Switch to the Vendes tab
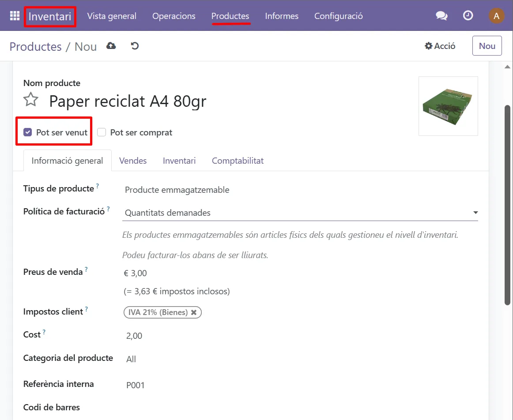The image size is (513, 420). (133, 161)
